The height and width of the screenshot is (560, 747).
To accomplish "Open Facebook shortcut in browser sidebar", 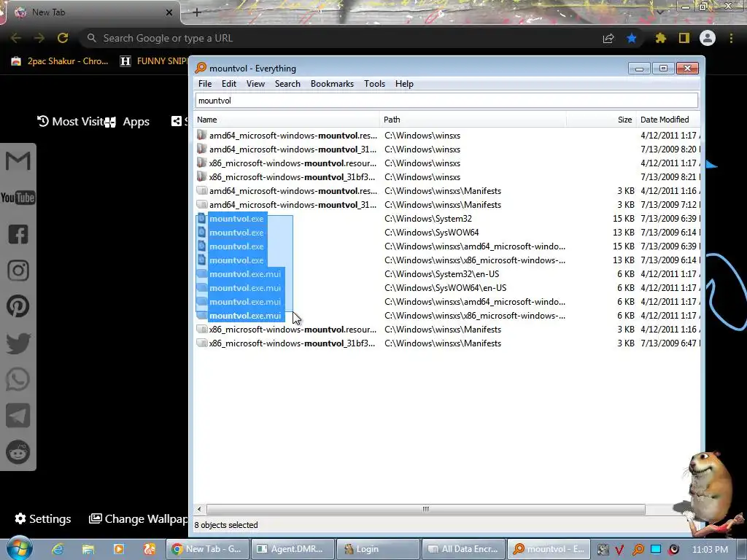I will [18, 234].
